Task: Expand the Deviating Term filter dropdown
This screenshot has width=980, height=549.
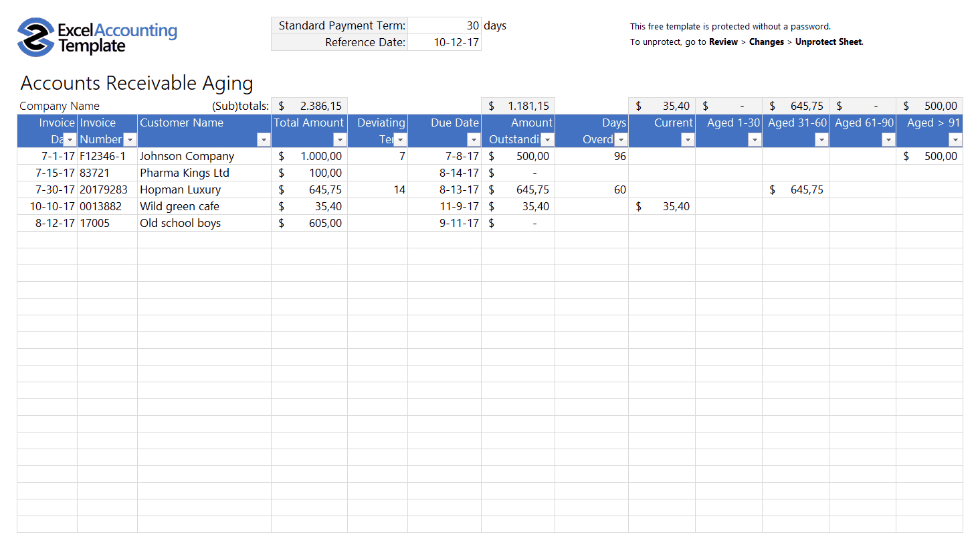Action: pyautogui.click(x=400, y=139)
